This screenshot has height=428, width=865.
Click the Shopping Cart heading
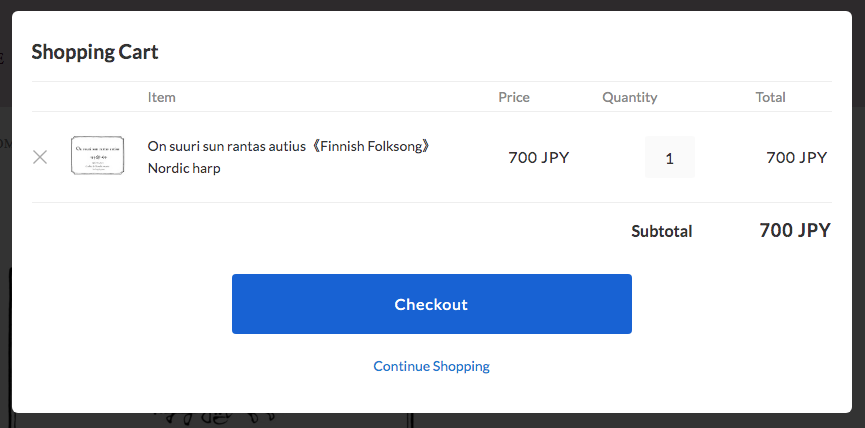click(95, 52)
